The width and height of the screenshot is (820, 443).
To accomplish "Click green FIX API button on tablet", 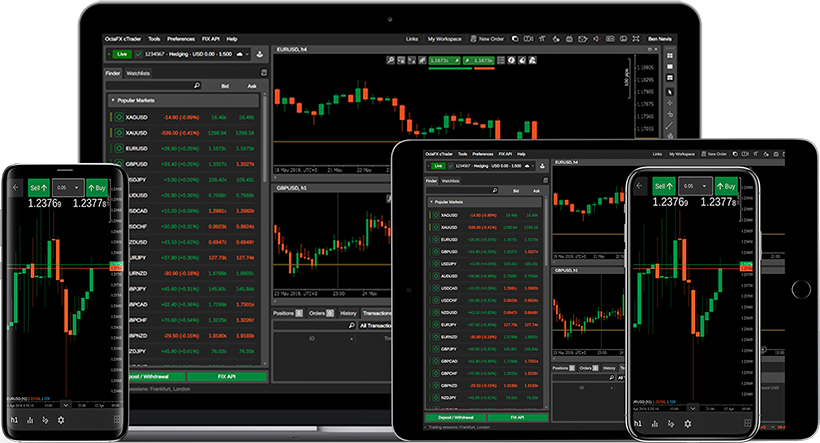I will 517,417.
